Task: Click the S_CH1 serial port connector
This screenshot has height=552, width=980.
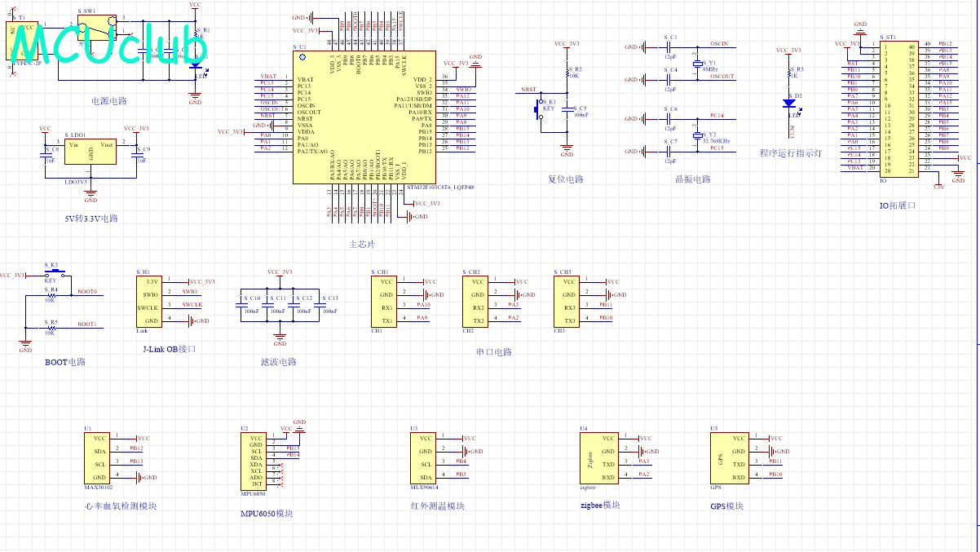Action: 386,301
